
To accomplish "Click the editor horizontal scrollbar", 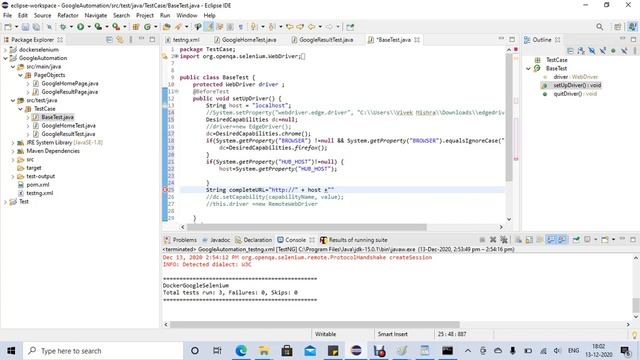I will pyautogui.click(x=307, y=227).
